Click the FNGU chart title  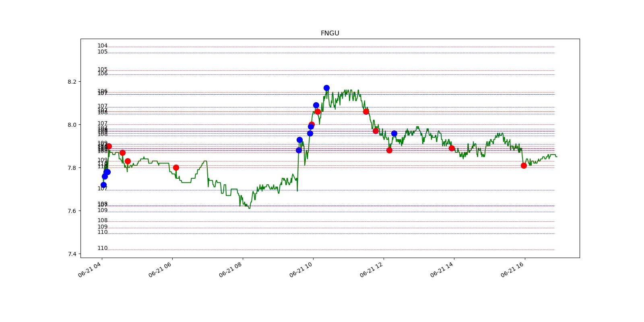coord(330,33)
